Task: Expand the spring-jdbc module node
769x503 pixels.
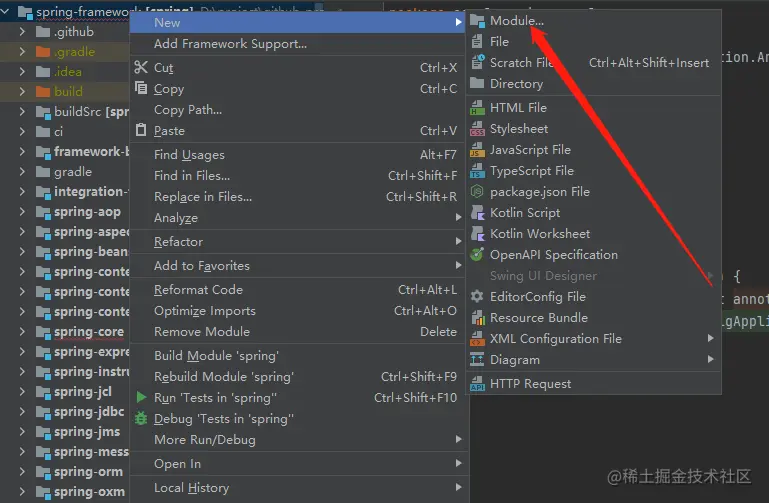Action: coord(22,412)
